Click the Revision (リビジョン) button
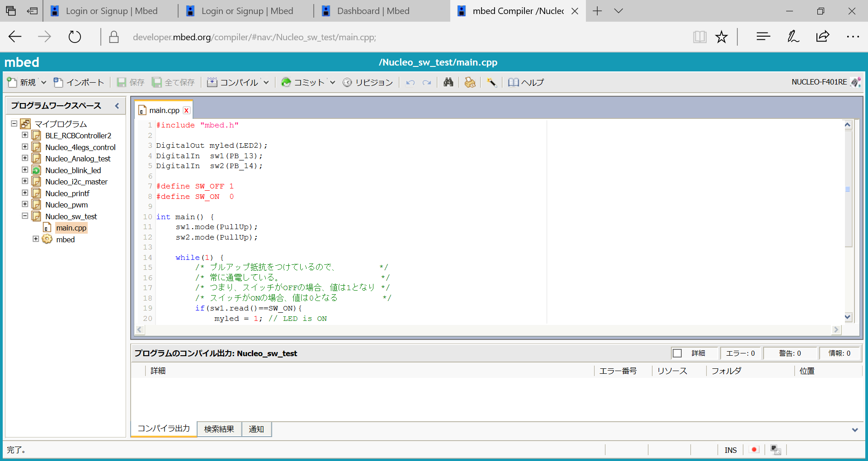Viewport: 868px width, 461px height. click(x=368, y=82)
